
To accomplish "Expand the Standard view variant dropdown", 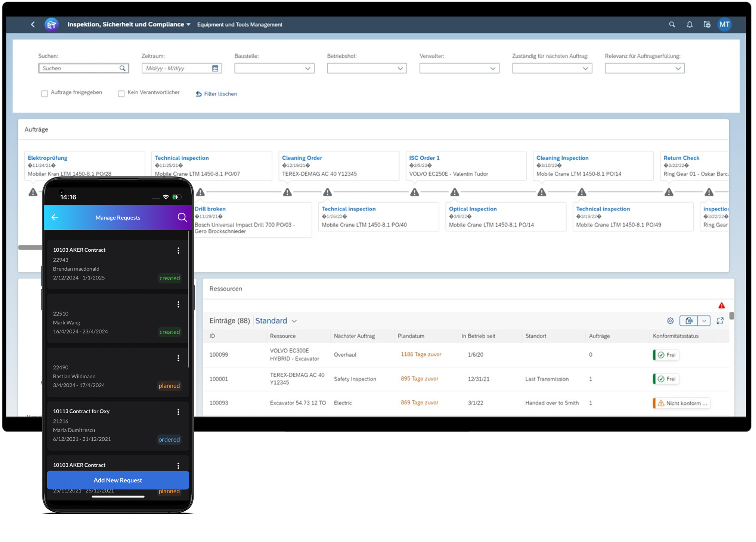I will 294,321.
